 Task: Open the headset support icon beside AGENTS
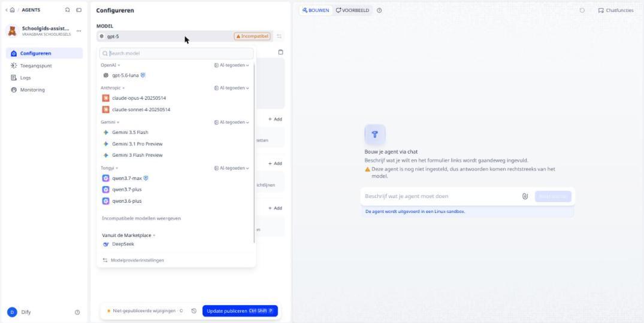(67, 10)
